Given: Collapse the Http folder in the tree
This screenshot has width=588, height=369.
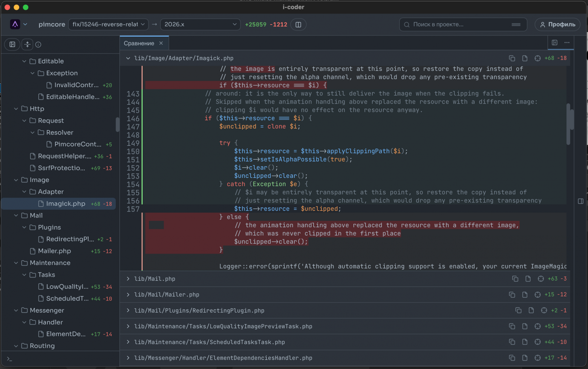Looking at the screenshot, I should coord(16,109).
